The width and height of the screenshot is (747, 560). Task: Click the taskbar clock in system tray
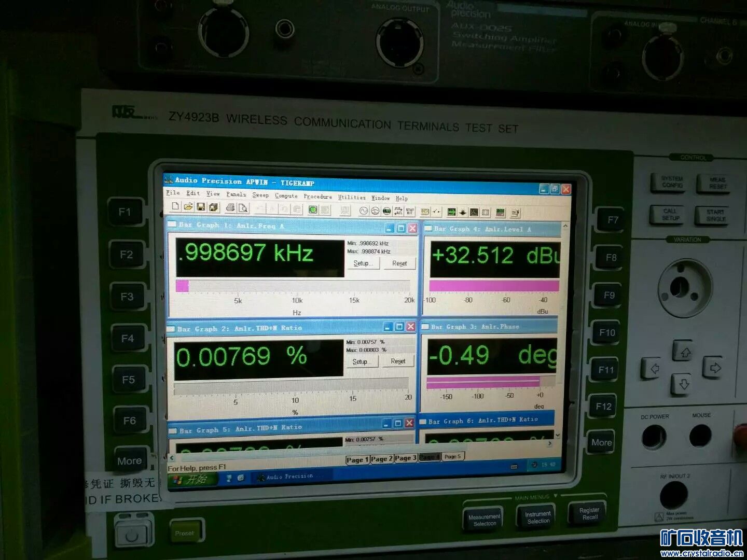pyautogui.click(x=549, y=465)
